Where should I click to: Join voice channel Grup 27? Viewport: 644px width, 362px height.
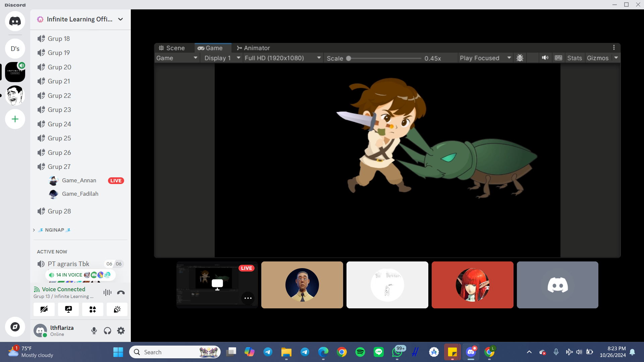click(x=80, y=167)
